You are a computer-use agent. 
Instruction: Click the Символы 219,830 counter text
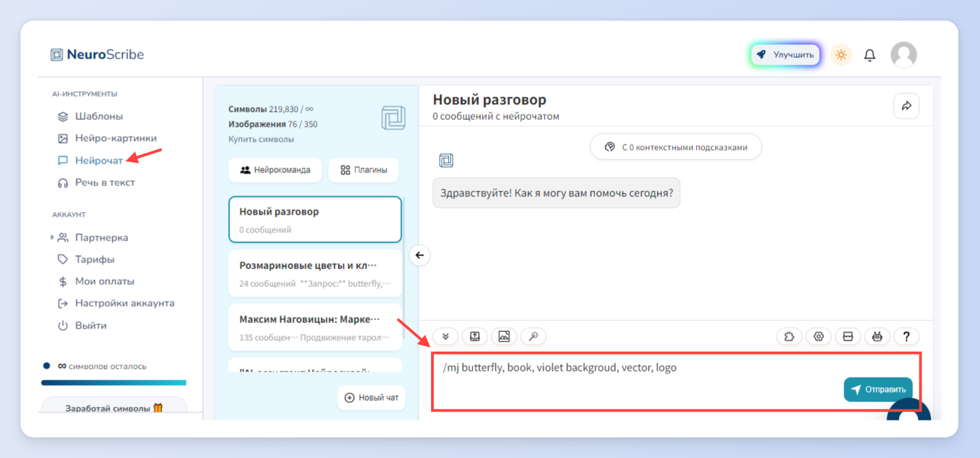[271, 109]
